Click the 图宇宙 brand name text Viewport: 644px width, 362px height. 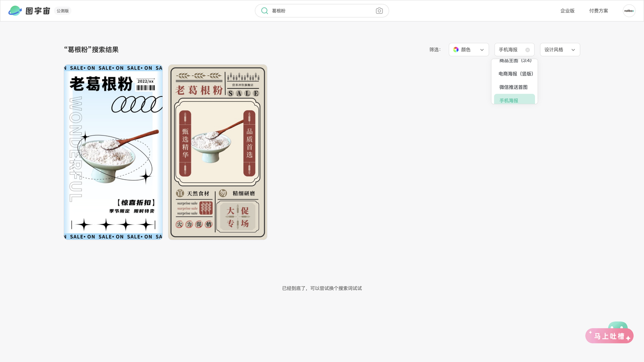coord(38,11)
